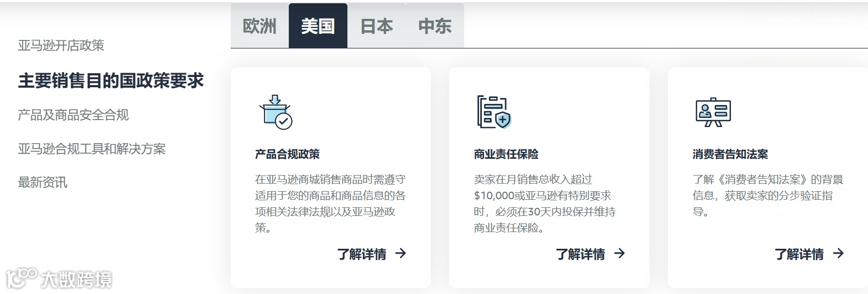Open 最新资讯 in the sidebar
Image resolution: width=868 pixels, height=294 pixels.
[x=42, y=183]
